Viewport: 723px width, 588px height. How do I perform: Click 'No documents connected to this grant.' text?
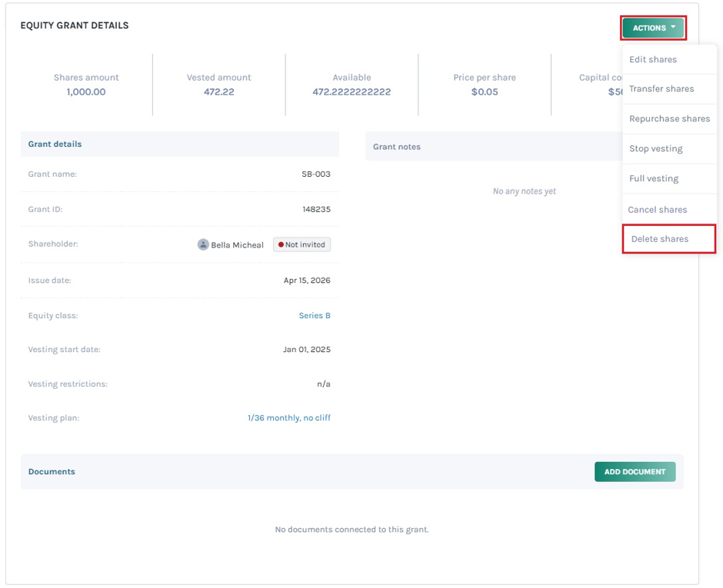[352, 530]
